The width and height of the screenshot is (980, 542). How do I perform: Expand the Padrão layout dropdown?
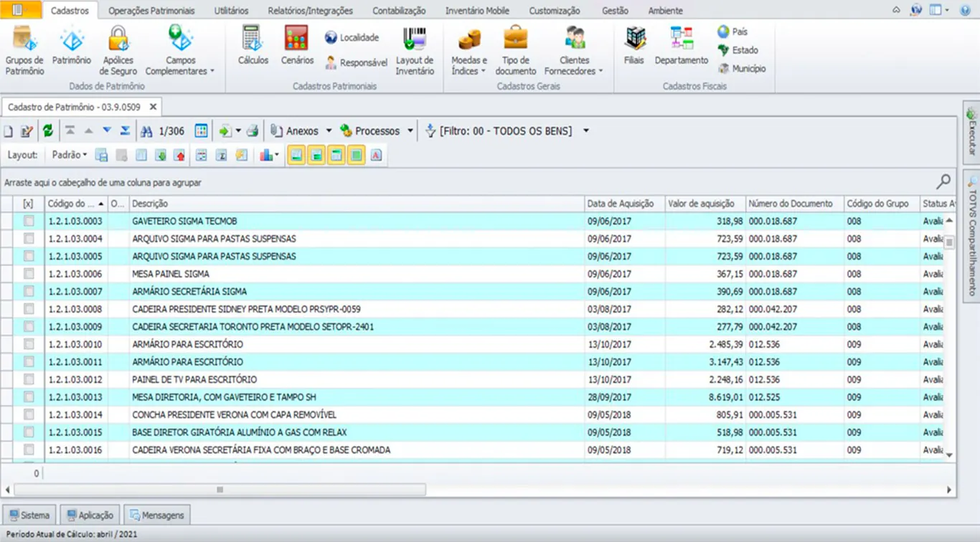click(x=70, y=155)
